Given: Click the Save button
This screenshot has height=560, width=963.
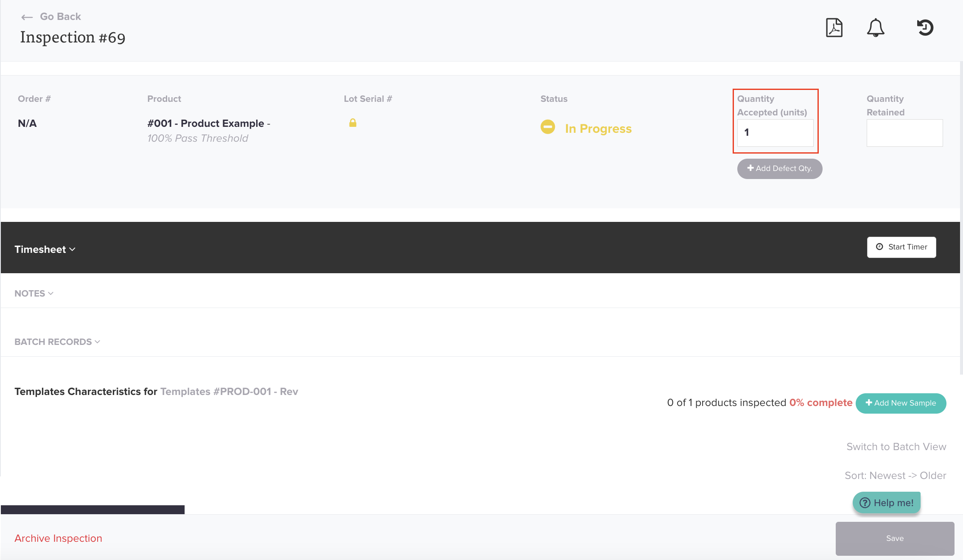Looking at the screenshot, I should tap(895, 538).
